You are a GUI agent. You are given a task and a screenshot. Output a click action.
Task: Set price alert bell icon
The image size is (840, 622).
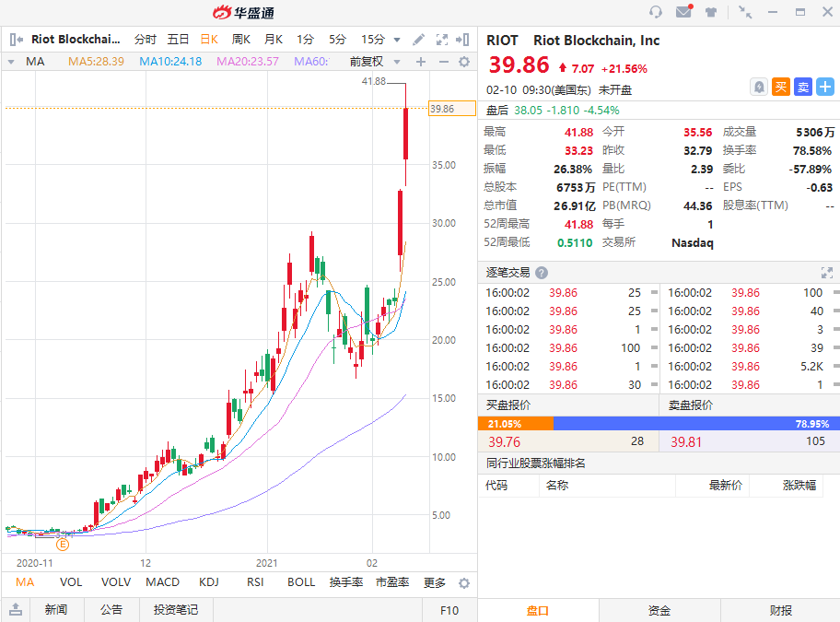(x=759, y=87)
